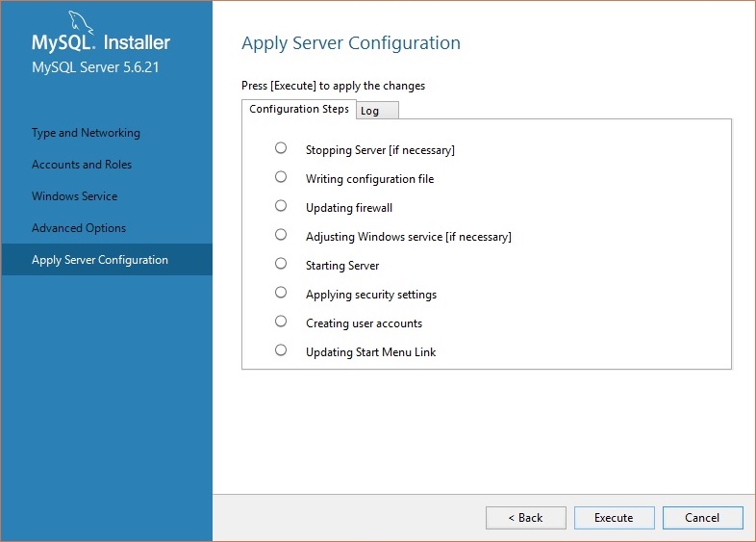
Task: Click the 'Creating user accounts' text
Action: (x=364, y=323)
